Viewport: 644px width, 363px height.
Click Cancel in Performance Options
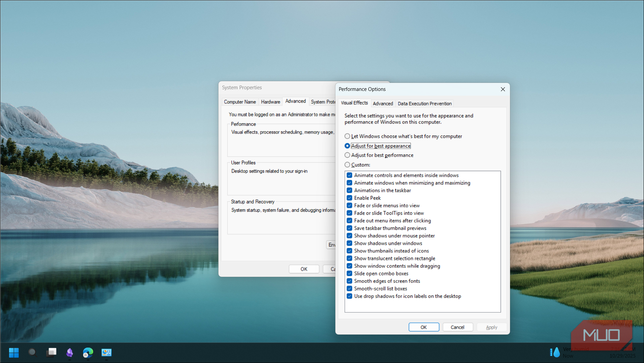tap(458, 327)
